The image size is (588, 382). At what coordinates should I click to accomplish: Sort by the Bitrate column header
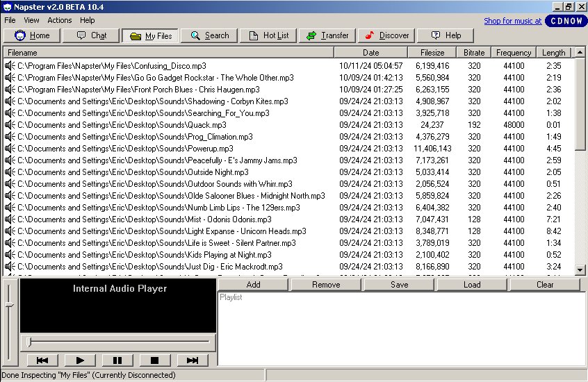point(473,53)
